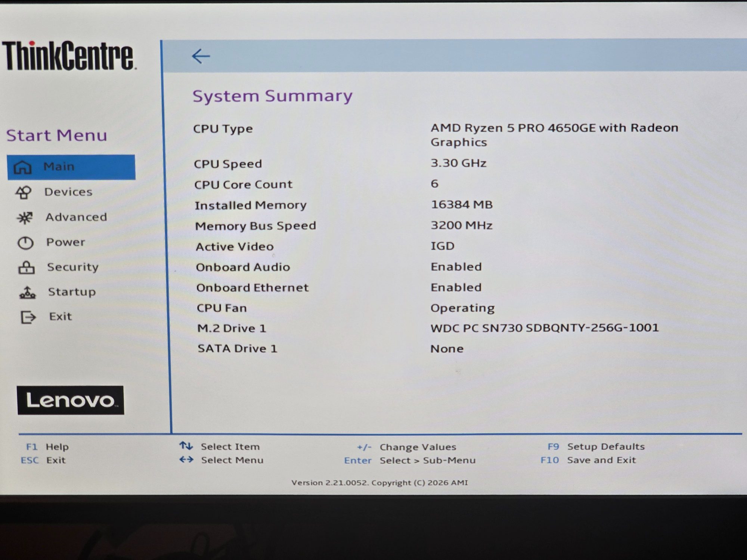Image resolution: width=747 pixels, height=560 pixels.
Task: Click the Startup menu icon
Action: click(x=28, y=292)
